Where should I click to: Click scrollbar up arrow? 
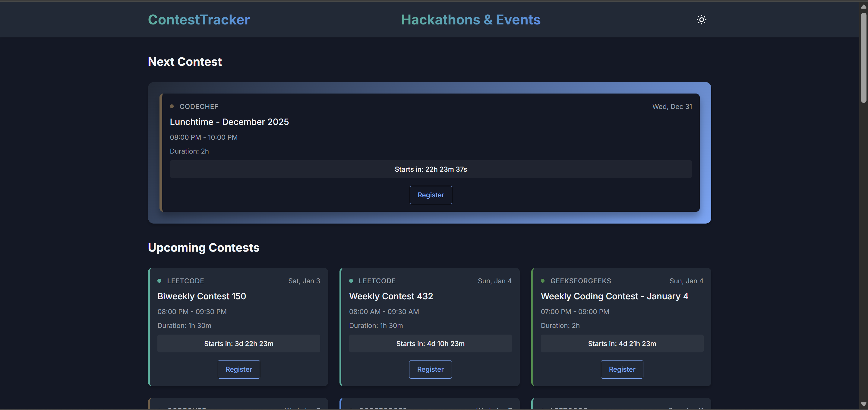pyautogui.click(x=863, y=7)
